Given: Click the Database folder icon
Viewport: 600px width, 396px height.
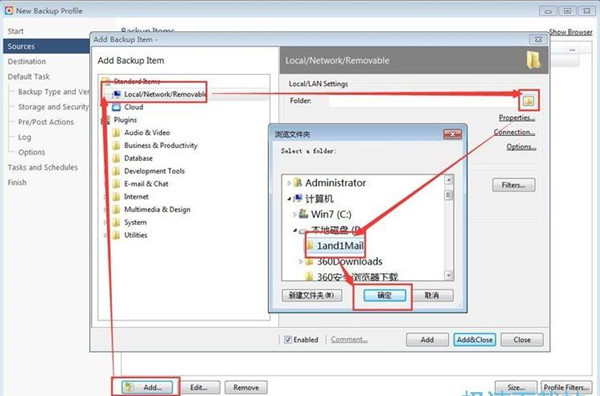Looking at the screenshot, I should click(116, 158).
